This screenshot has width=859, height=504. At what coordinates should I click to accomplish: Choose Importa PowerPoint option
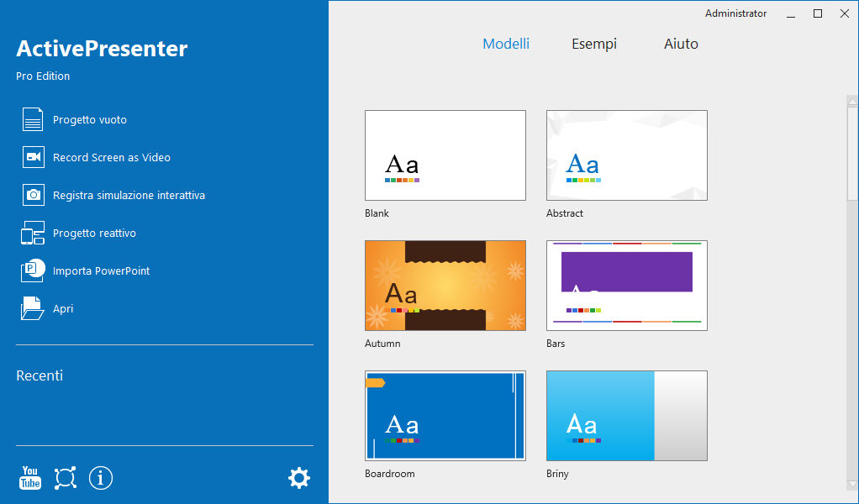pyautogui.click(x=102, y=270)
